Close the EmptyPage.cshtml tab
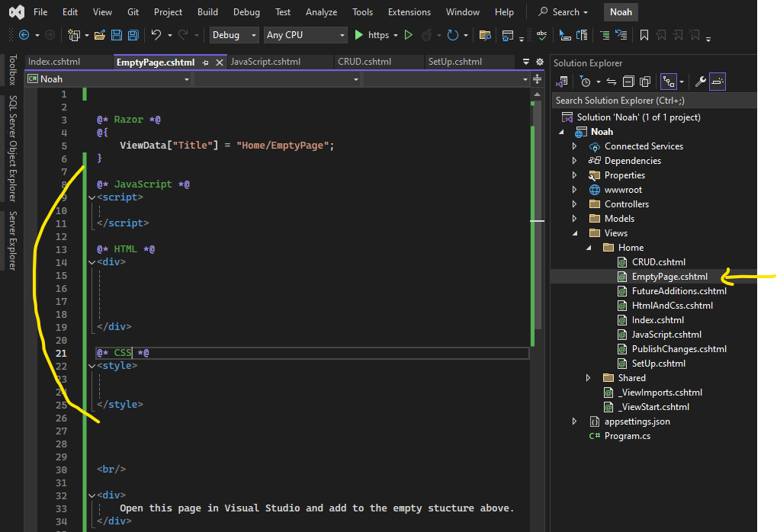This screenshot has height=532, width=777. pos(220,62)
